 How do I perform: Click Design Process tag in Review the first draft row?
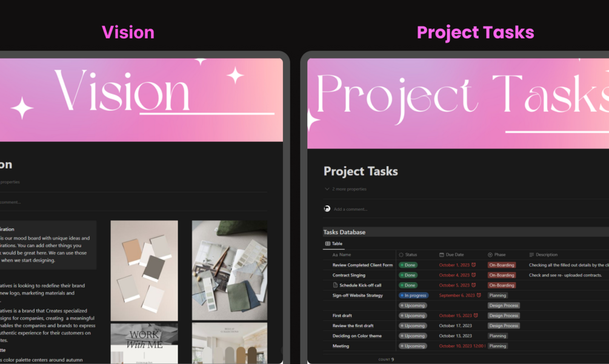pyautogui.click(x=504, y=326)
